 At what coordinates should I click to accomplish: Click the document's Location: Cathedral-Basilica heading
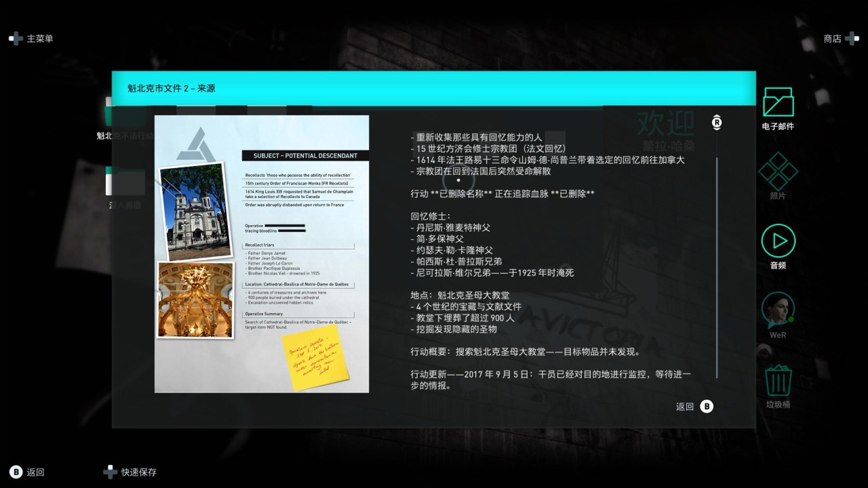coord(297,285)
